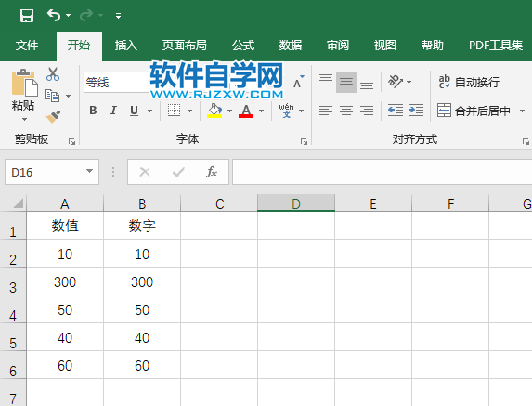Toggle Italic formatting
532x406 pixels.
pyautogui.click(x=113, y=111)
